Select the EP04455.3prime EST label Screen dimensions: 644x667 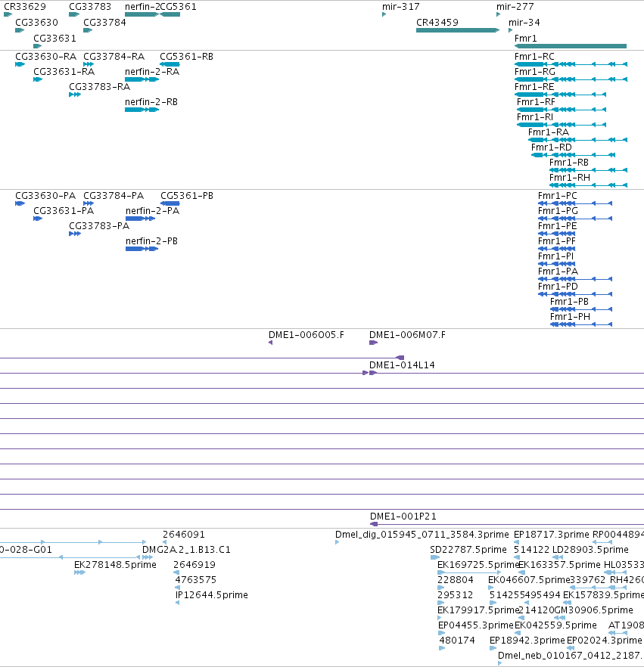pos(476,625)
